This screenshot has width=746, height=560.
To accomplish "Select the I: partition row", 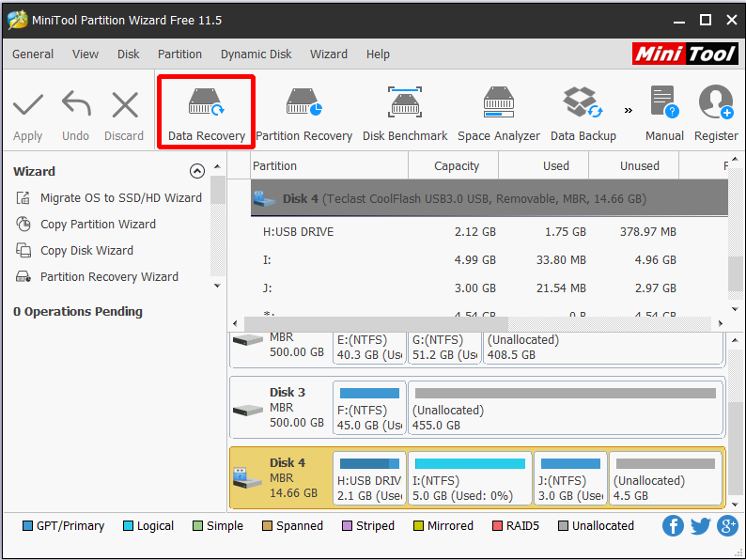I will [490, 259].
